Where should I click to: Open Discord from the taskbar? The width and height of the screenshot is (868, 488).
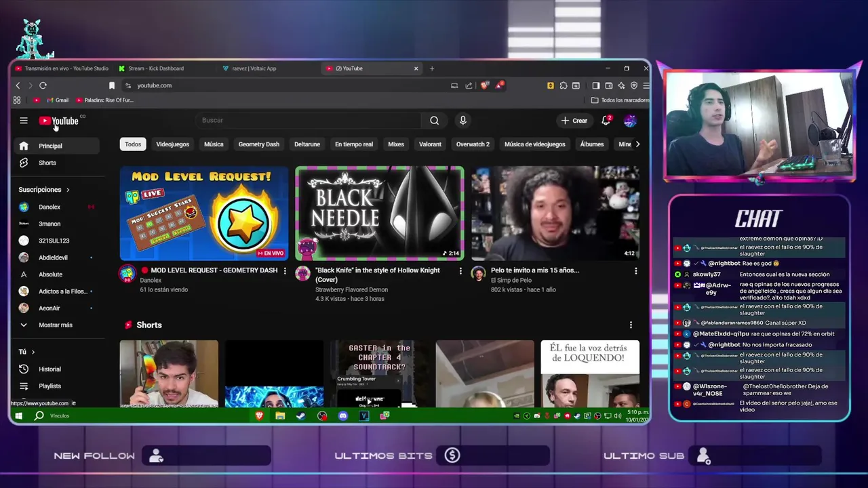[x=343, y=415]
